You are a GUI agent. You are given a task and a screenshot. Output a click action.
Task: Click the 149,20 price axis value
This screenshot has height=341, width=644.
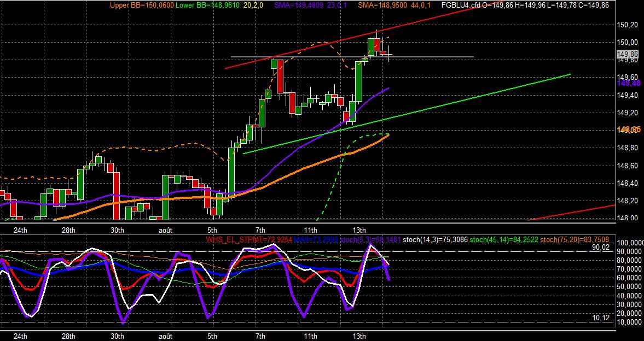pyautogui.click(x=628, y=113)
